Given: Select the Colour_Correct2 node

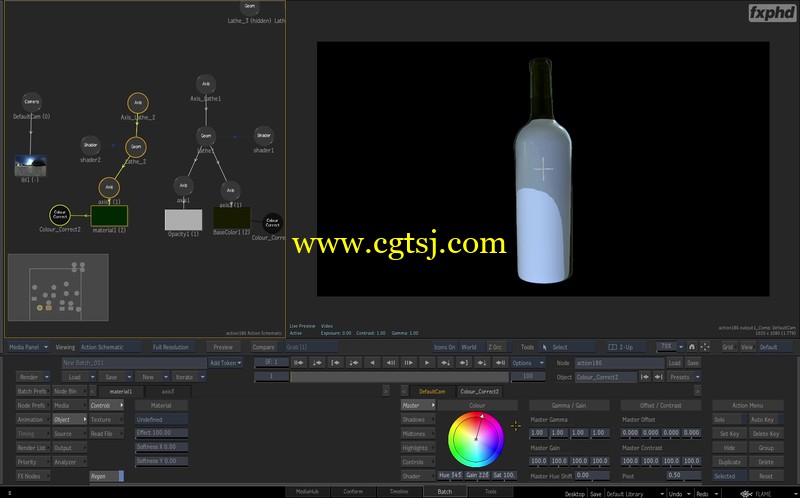Looking at the screenshot, I should pos(60,215).
